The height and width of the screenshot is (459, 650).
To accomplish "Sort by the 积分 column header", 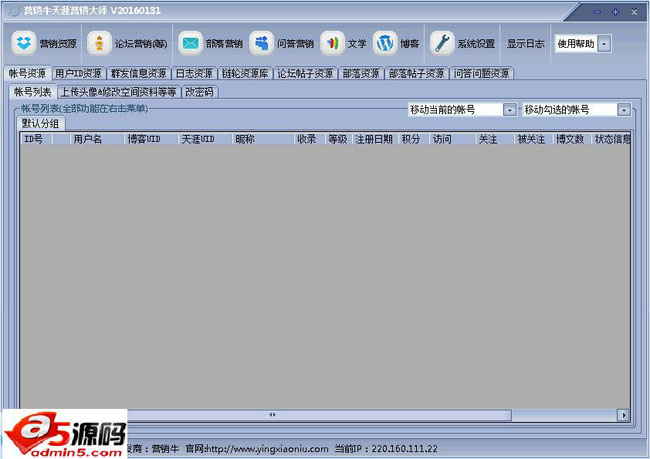I will tap(413, 139).
